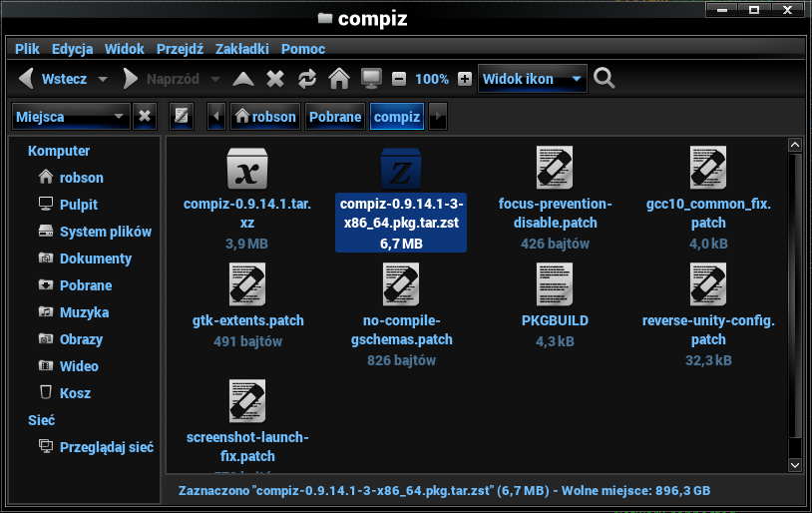Open robson home in sidebar

click(84, 178)
